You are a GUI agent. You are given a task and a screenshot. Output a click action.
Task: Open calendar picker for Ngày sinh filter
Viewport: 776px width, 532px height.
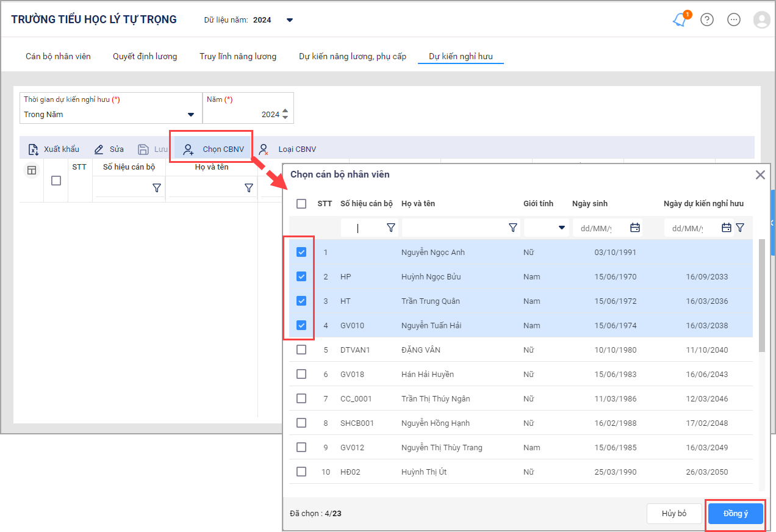coord(634,228)
